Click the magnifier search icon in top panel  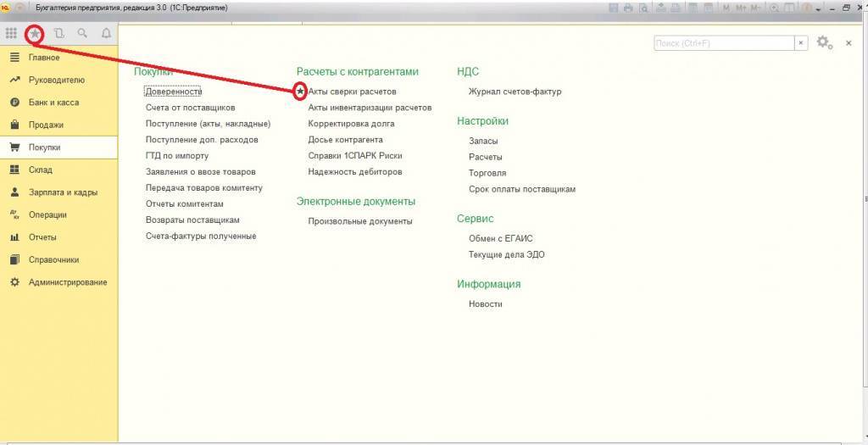[x=82, y=34]
